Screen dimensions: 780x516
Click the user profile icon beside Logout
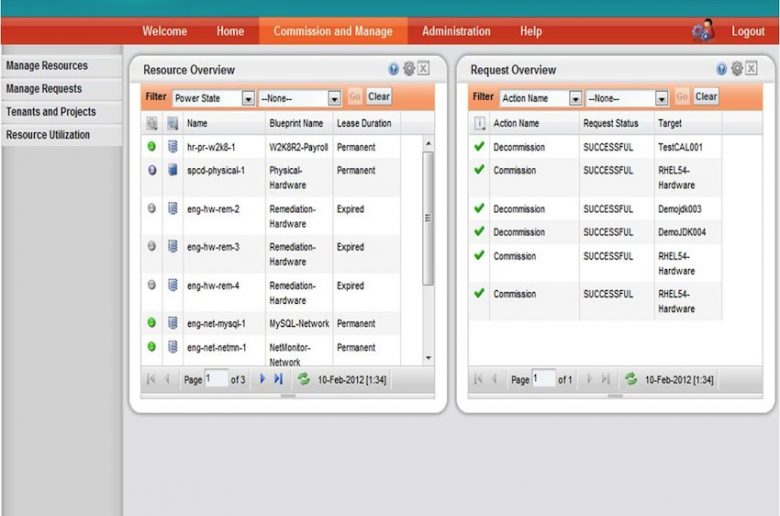click(x=704, y=31)
